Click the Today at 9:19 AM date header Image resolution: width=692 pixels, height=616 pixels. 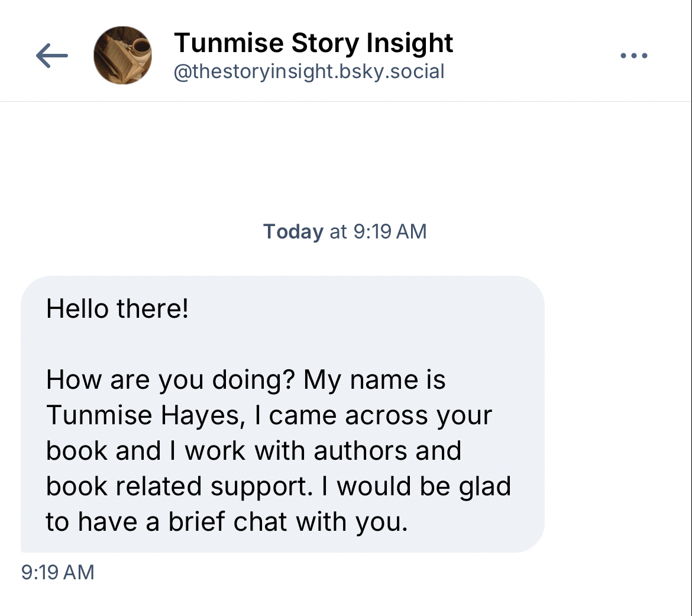click(x=345, y=231)
